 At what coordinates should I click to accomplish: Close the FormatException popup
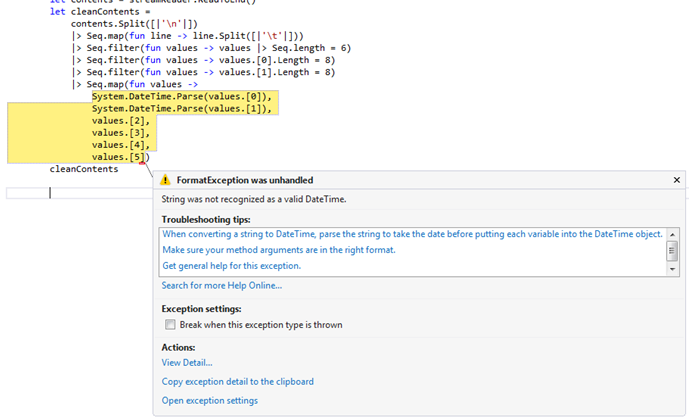(676, 180)
